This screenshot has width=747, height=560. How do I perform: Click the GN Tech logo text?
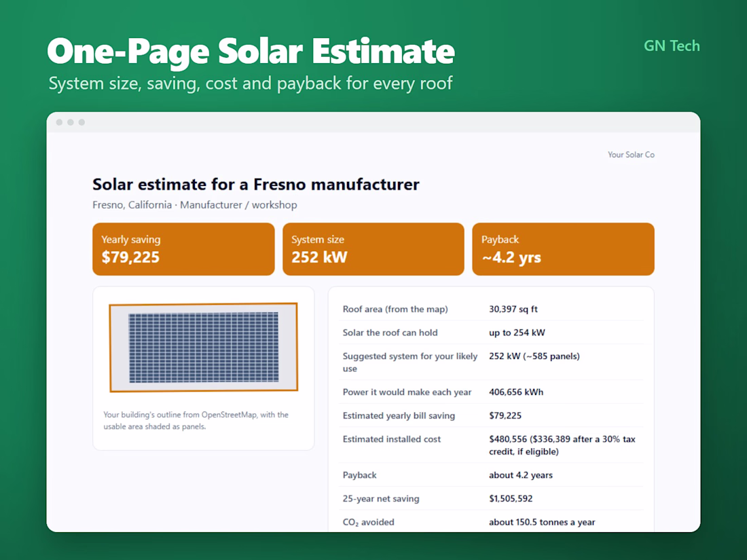[672, 45]
